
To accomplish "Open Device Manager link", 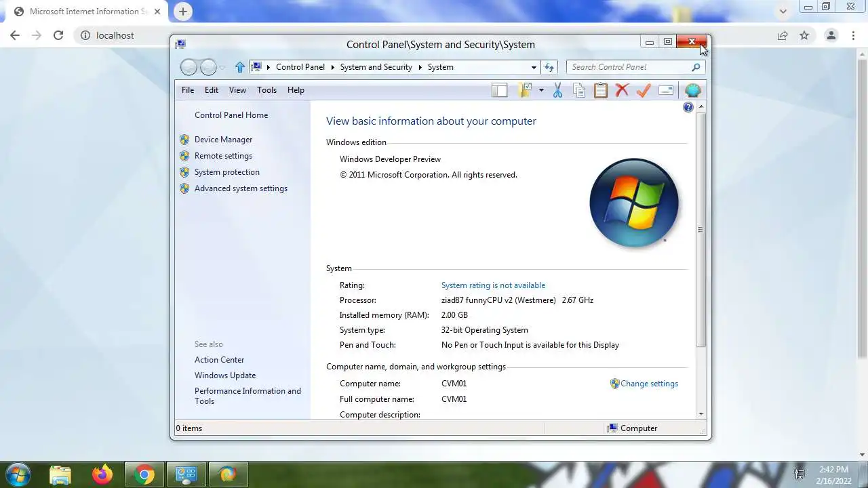I will (223, 140).
